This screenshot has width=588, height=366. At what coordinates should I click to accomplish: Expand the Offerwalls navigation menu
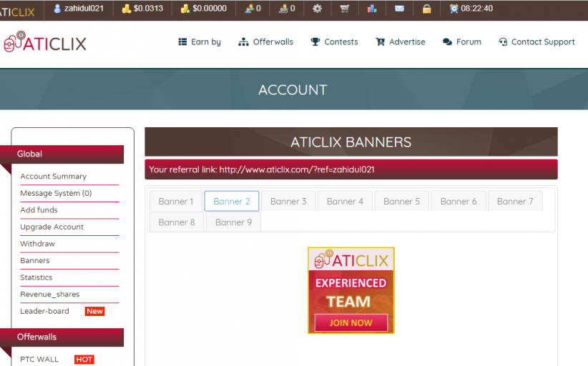[x=266, y=42]
